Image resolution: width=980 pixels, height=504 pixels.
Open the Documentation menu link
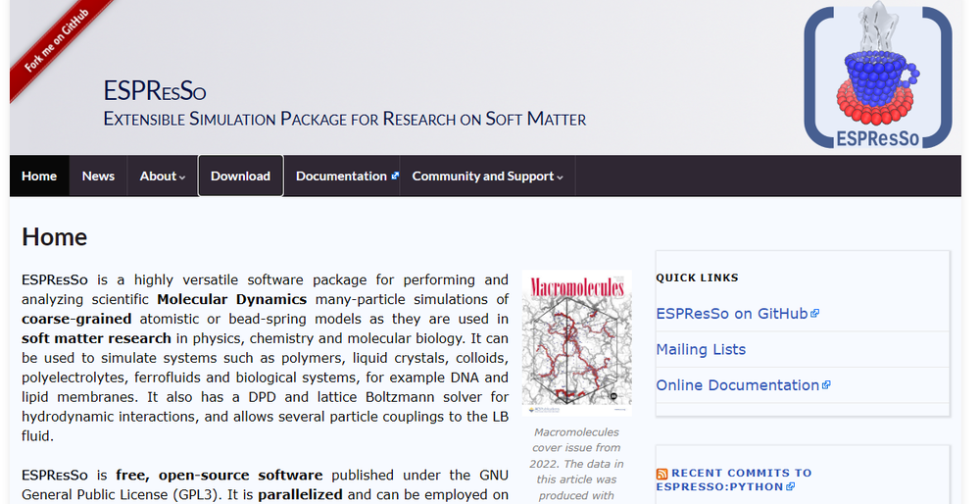coord(341,176)
